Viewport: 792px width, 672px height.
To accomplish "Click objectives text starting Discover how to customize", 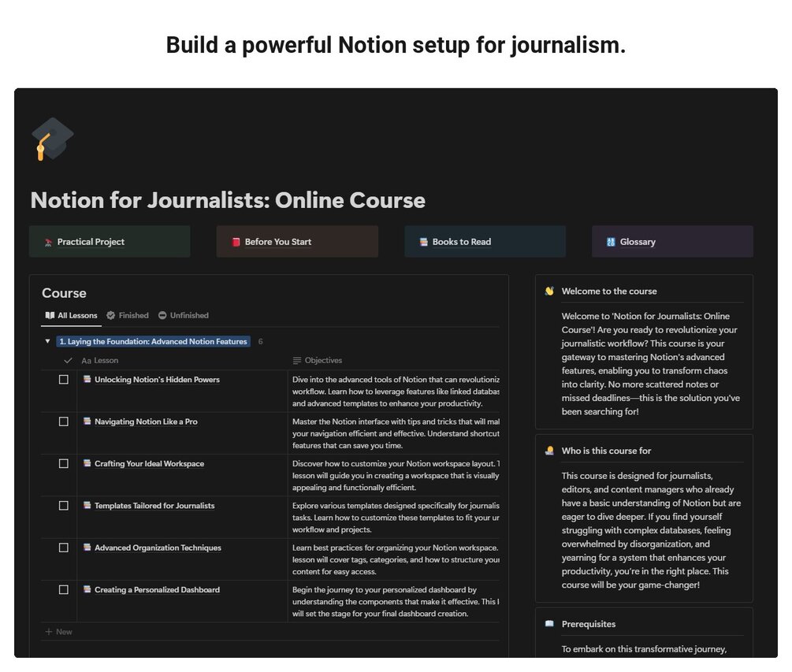I will tap(396, 476).
